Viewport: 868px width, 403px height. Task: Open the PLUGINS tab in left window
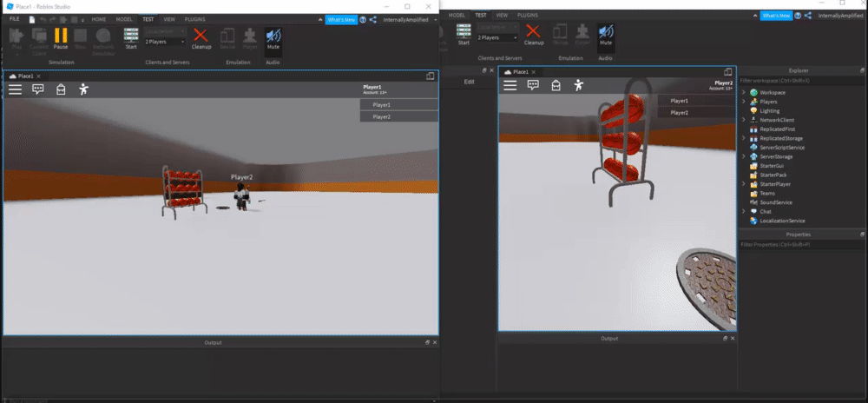pyautogui.click(x=194, y=19)
